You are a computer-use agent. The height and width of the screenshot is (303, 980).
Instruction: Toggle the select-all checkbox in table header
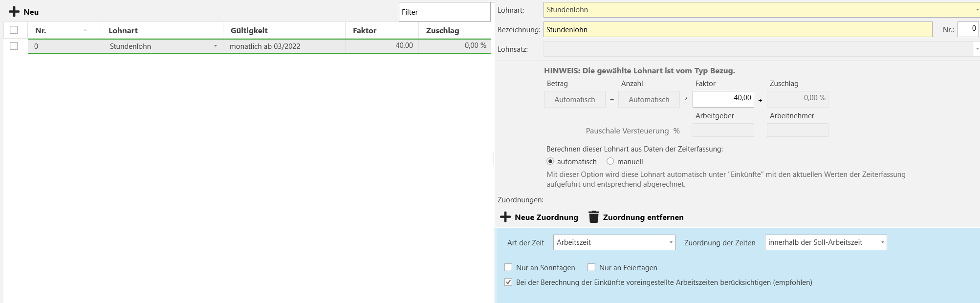tap(14, 30)
